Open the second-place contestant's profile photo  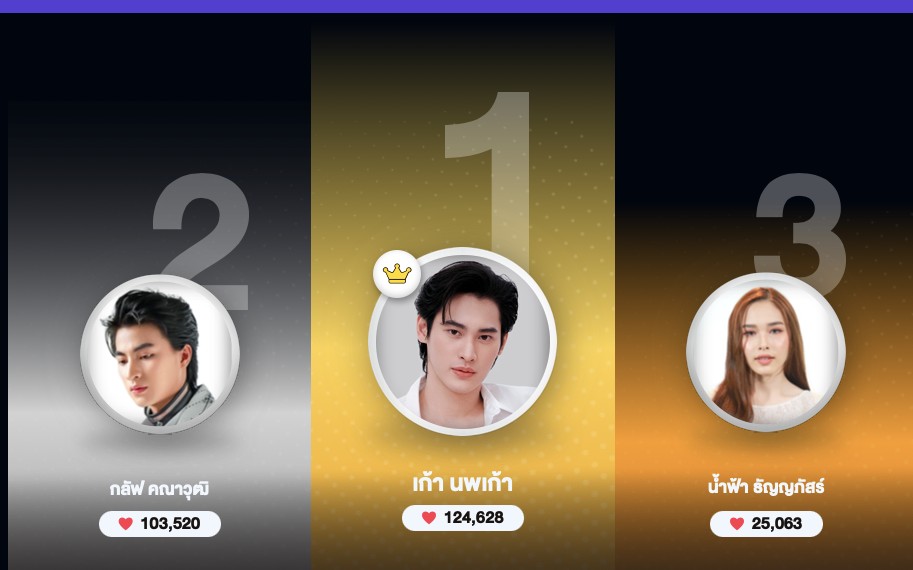pyautogui.click(x=160, y=354)
